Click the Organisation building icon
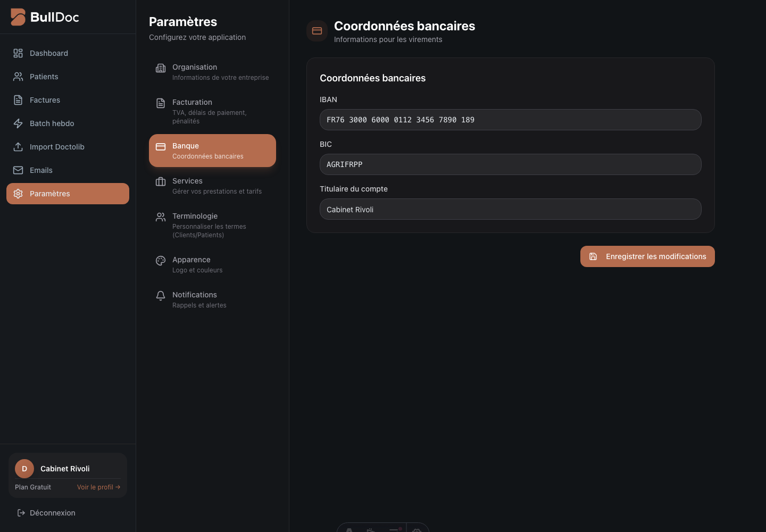 [161, 68]
